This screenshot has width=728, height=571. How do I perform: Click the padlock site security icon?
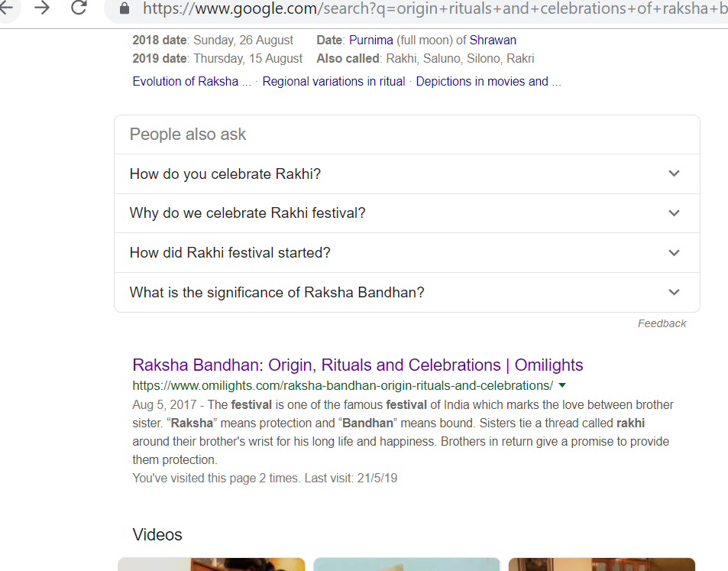click(x=125, y=9)
